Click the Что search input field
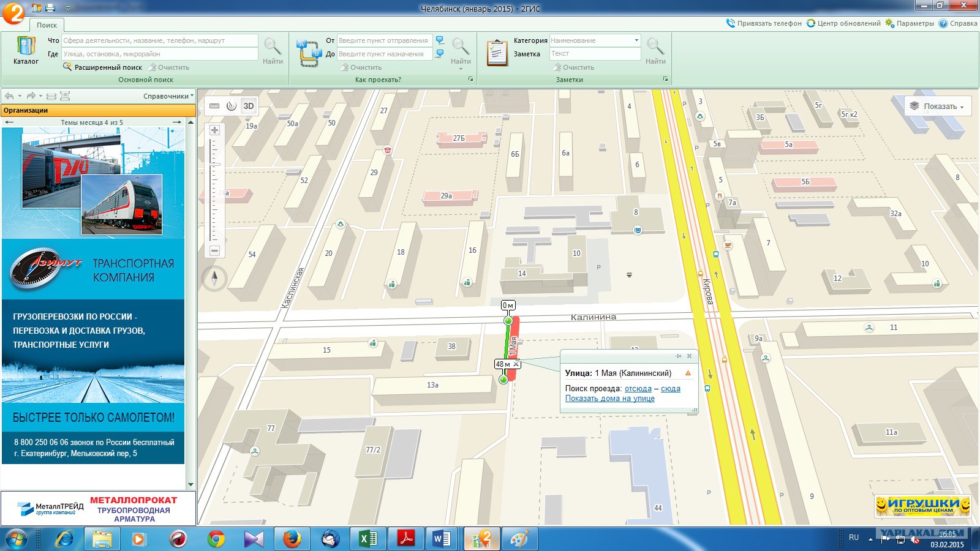Screen dimensions: 980x551 coord(160,40)
